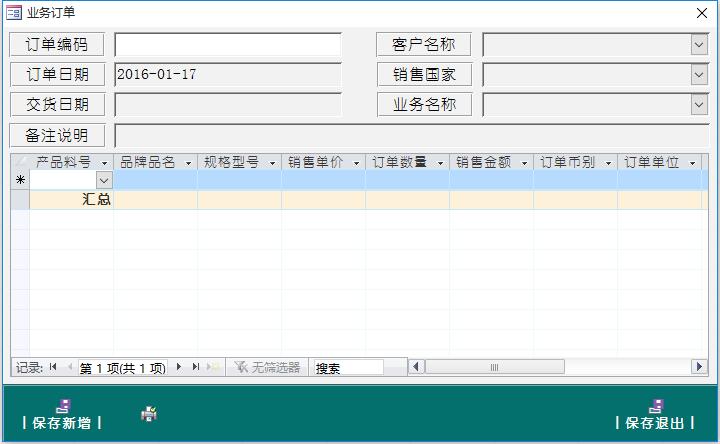Click the record number box 第 1 项(共 1 项)
Image resolution: width=720 pixels, height=444 pixels.
point(123,368)
